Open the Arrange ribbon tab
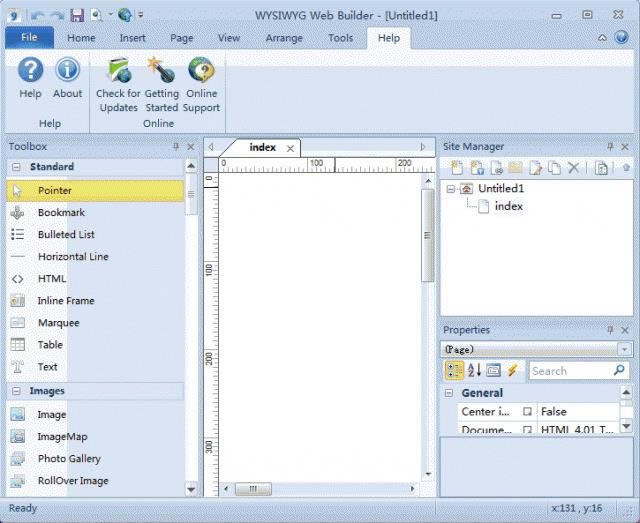This screenshot has width=640, height=523. [285, 38]
